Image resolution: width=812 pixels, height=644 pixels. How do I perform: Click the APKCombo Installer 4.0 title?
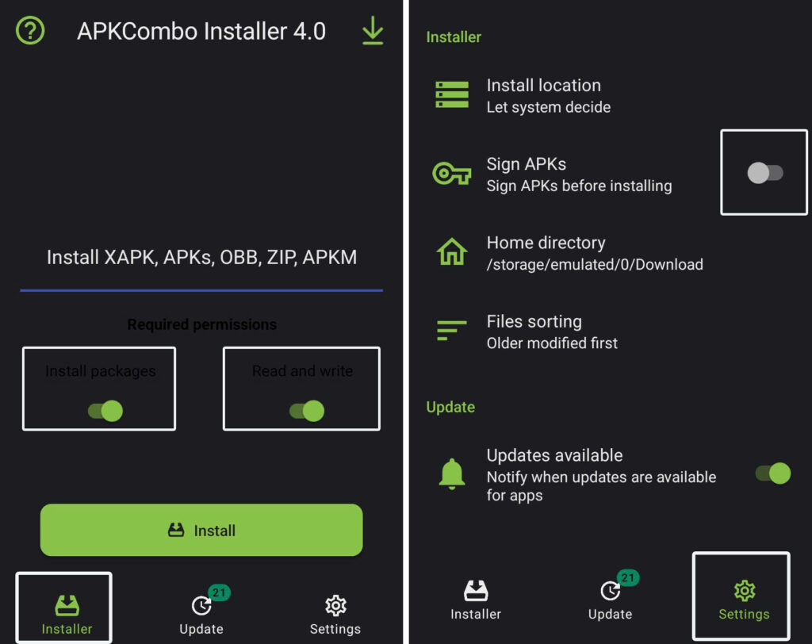click(x=201, y=31)
